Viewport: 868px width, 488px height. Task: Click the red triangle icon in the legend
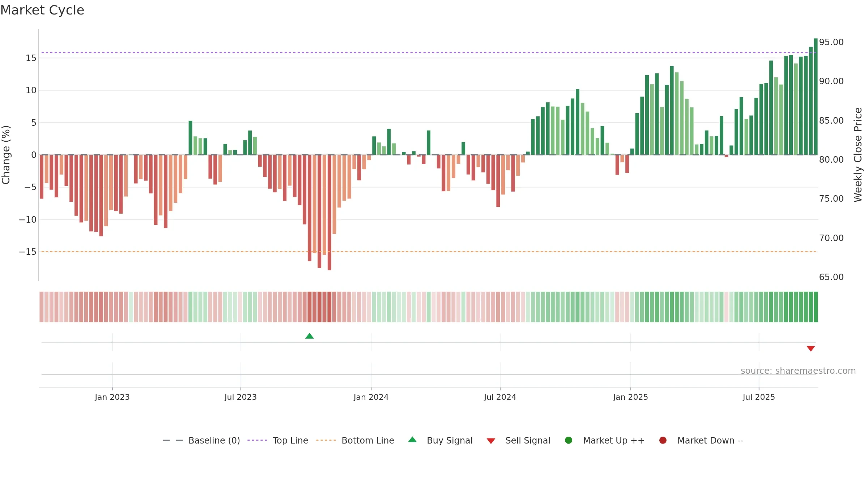[x=491, y=441]
